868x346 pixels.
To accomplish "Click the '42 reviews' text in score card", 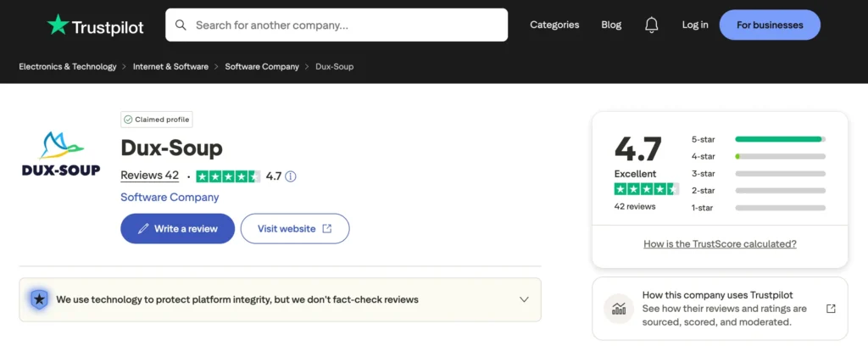I will pyautogui.click(x=634, y=206).
